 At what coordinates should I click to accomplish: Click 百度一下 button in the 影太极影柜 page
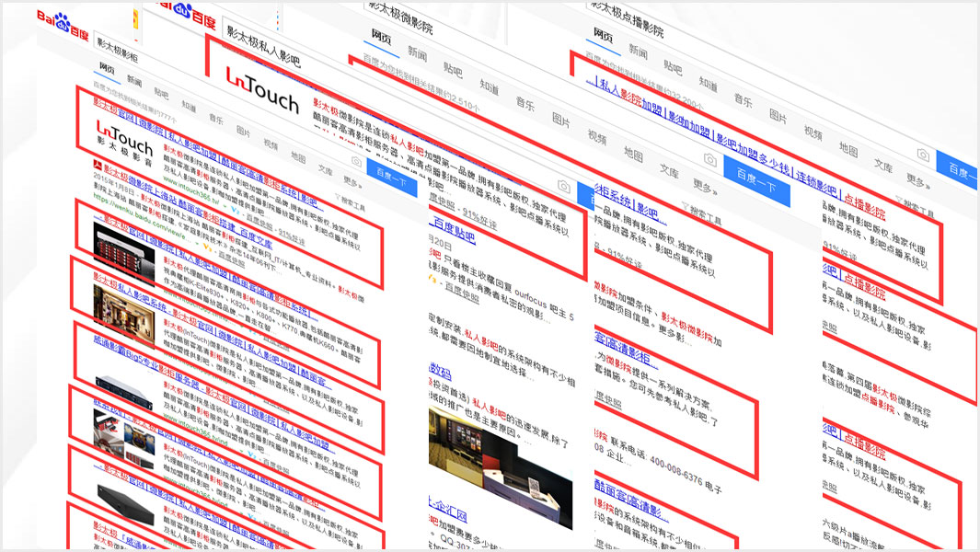click(392, 178)
